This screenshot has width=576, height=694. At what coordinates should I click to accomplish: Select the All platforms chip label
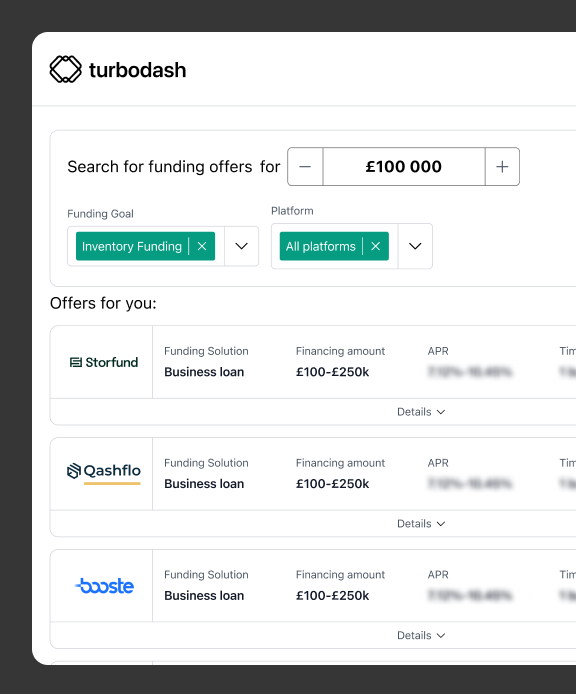click(321, 246)
